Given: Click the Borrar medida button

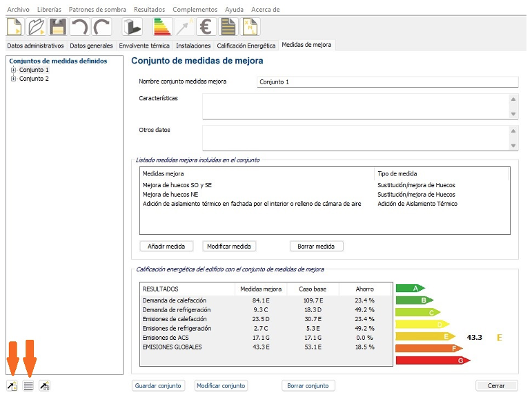Looking at the screenshot, I should pyautogui.click(x=316, y=246).
